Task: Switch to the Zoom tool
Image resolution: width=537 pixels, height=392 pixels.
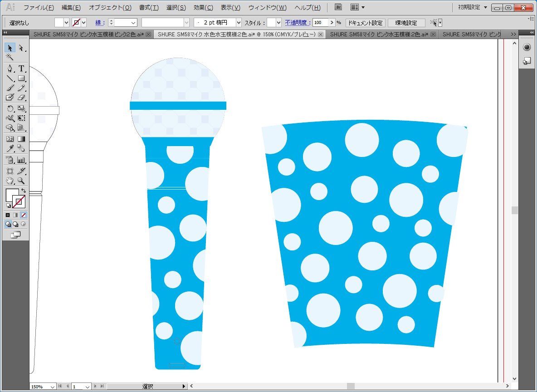Action: click(21, 181)
